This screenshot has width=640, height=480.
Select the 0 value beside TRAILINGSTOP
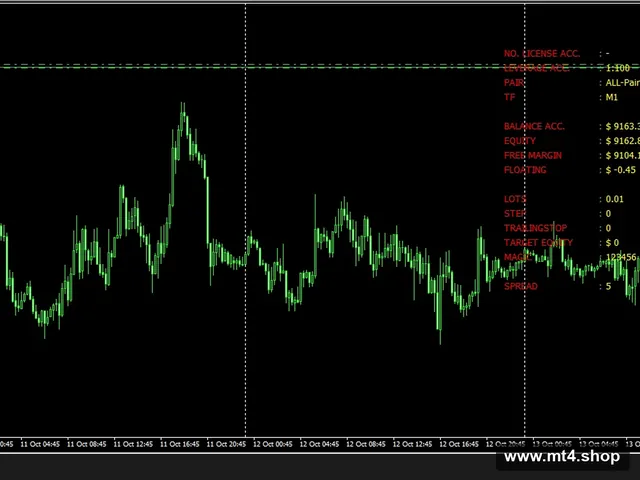tap(608, 228)
